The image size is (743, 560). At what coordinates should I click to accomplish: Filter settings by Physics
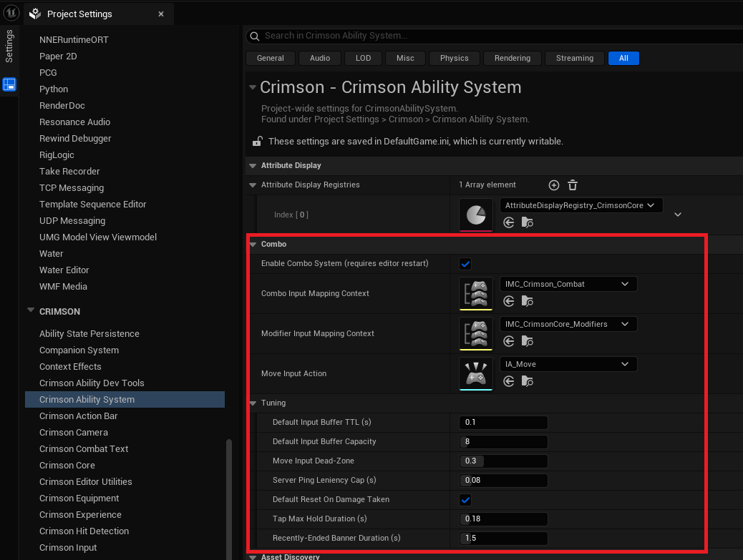tap(454, 58)
